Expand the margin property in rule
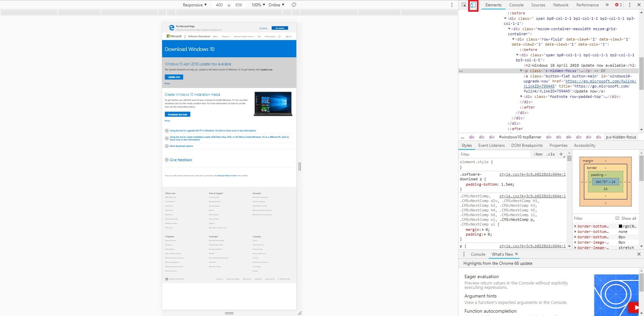Image resolution: width=644 pixels, height=316 pixels. pos(483,230)
